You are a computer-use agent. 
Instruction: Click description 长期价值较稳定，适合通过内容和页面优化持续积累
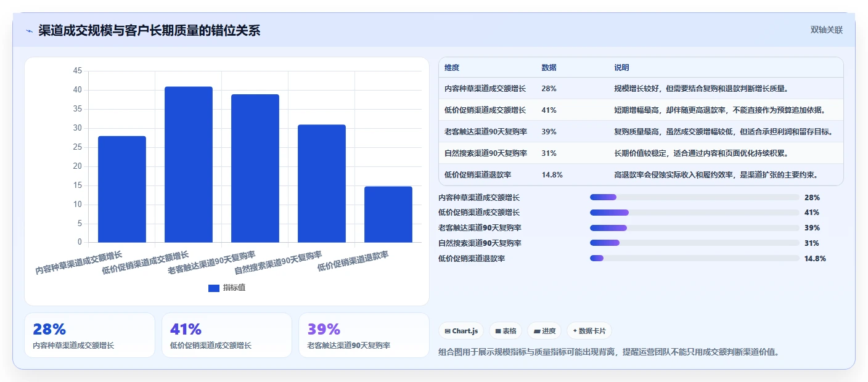click(702, 153)
